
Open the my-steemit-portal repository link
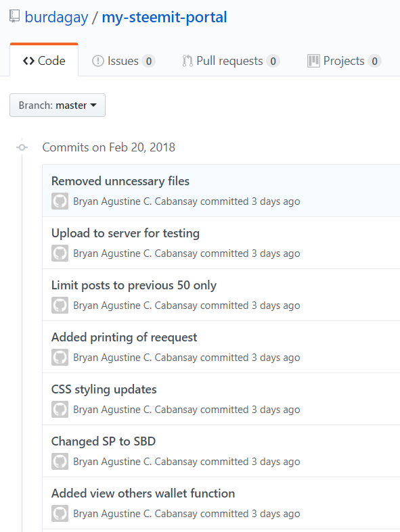click(x=164, y=17)
